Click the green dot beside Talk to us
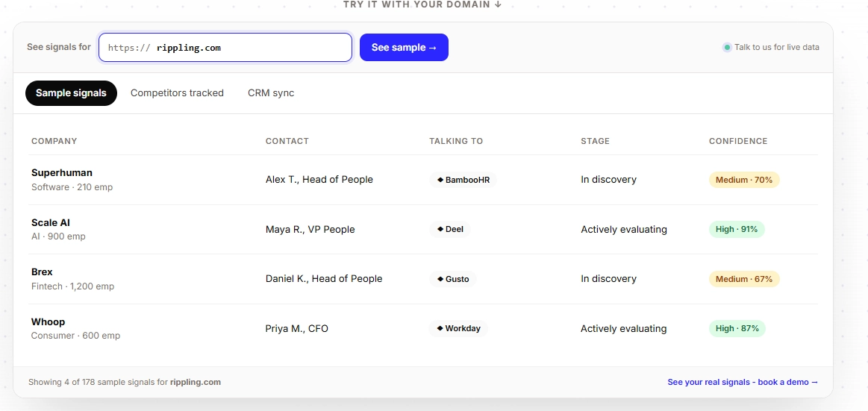Viewport: 868px width, 411px height. click(x=727, y=48)
